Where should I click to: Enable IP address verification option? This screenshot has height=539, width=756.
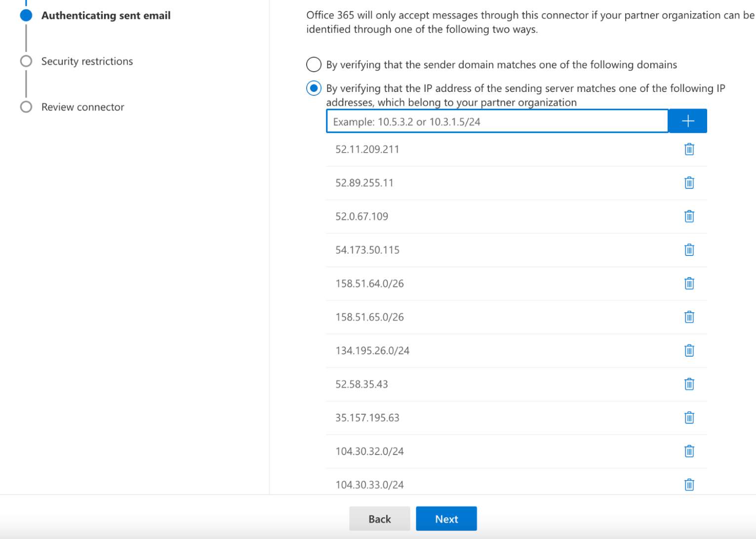pos(314,88)
